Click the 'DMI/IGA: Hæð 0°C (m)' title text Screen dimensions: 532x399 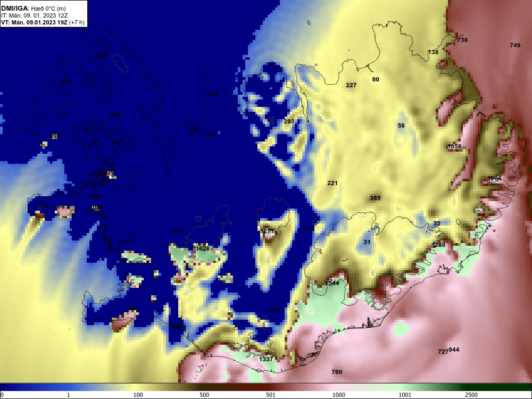[33, 9]
